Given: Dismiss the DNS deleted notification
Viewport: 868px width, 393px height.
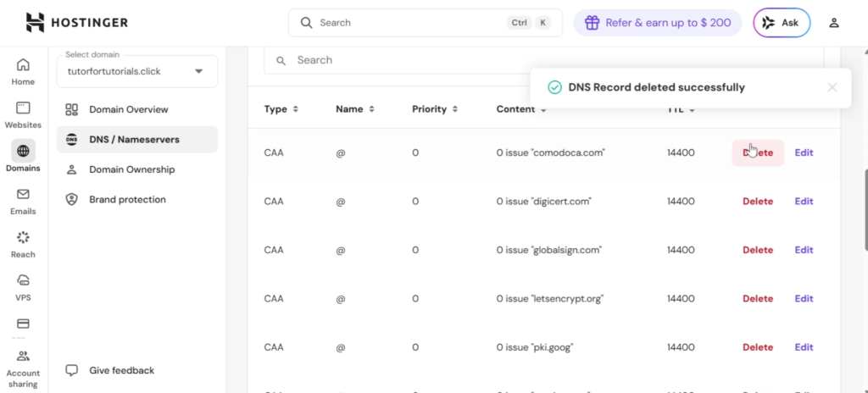Looking at the screenshot, I should [x=832, y=87].
